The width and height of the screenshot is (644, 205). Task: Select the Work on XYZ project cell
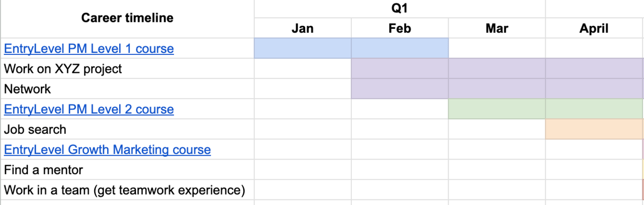tap(63, 69)
